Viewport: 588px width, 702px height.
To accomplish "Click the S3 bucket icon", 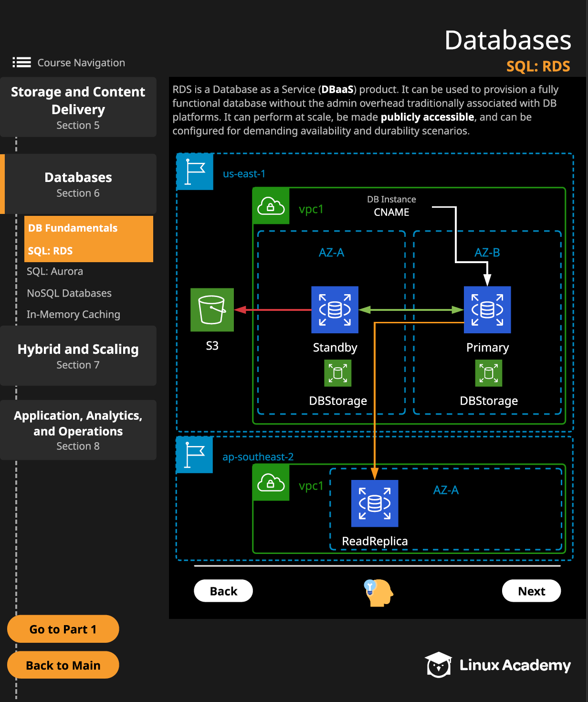I will (212, 309).
